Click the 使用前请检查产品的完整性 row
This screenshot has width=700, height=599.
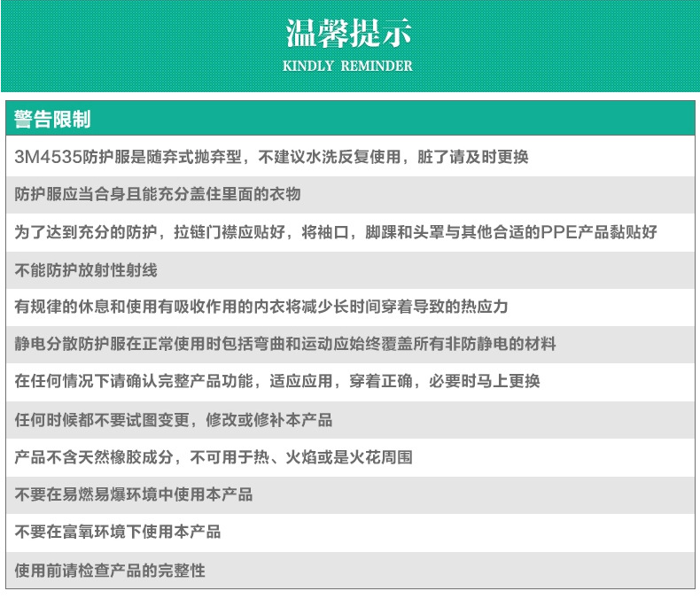coord(110,570)
